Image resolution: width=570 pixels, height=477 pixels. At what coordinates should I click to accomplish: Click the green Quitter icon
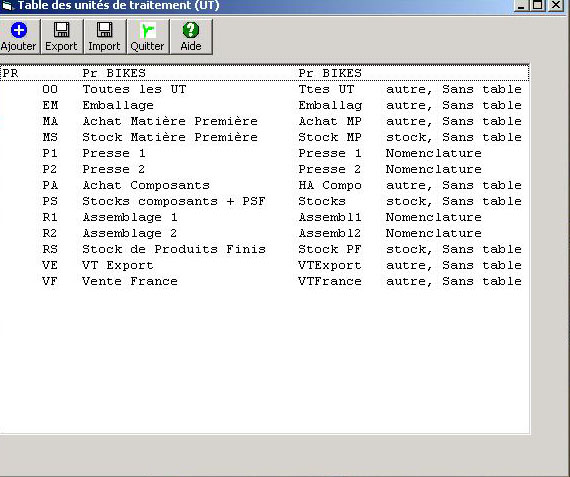pyautogui.click(x=147, y=30)
